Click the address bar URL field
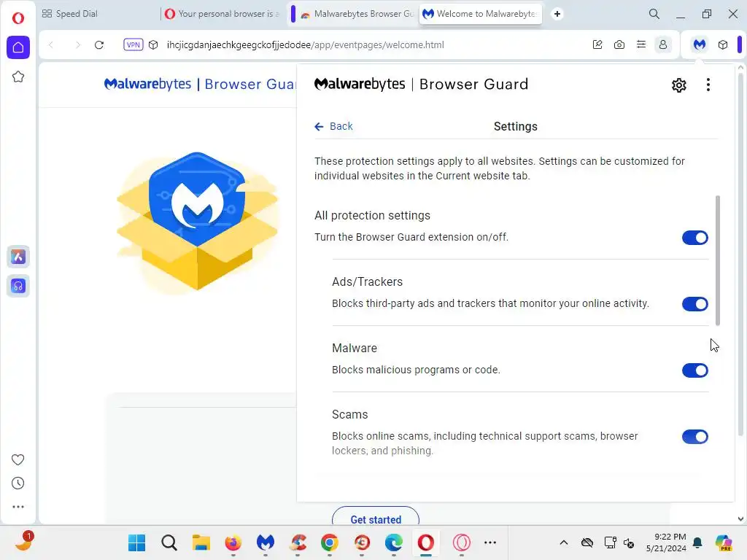747x560 pixels. pos(305,44)
